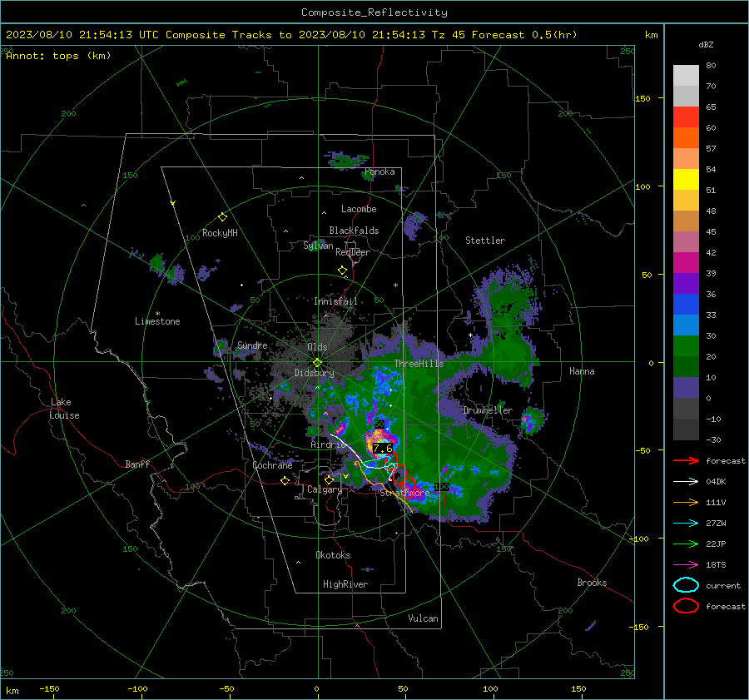Click the Sundre city label
Image resolution: width=749 pixels, height=700 pixels.
tap(252, 345)
